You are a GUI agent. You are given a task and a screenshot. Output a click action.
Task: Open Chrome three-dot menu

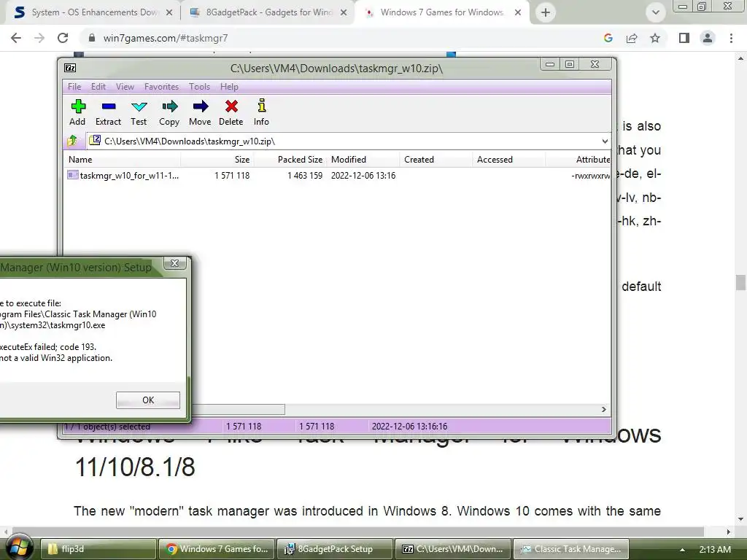pyautogui.click(x=731, y=38)
